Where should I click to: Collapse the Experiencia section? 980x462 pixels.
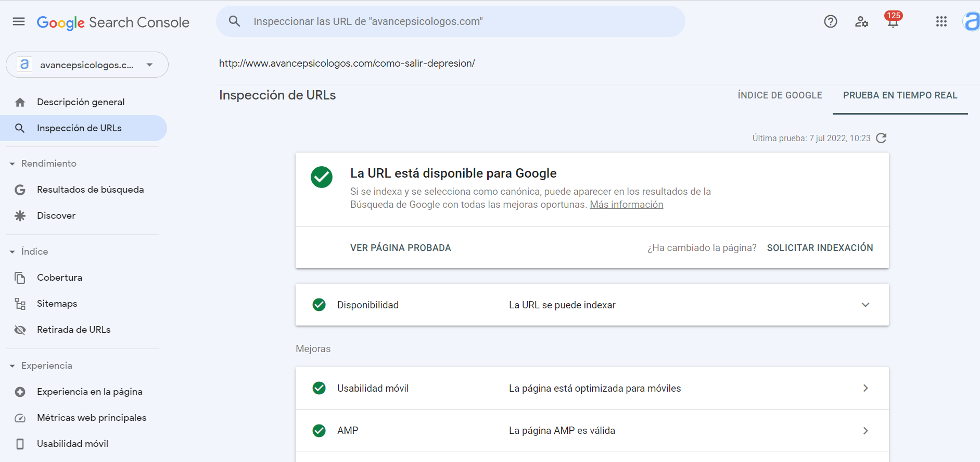(12, 366)
